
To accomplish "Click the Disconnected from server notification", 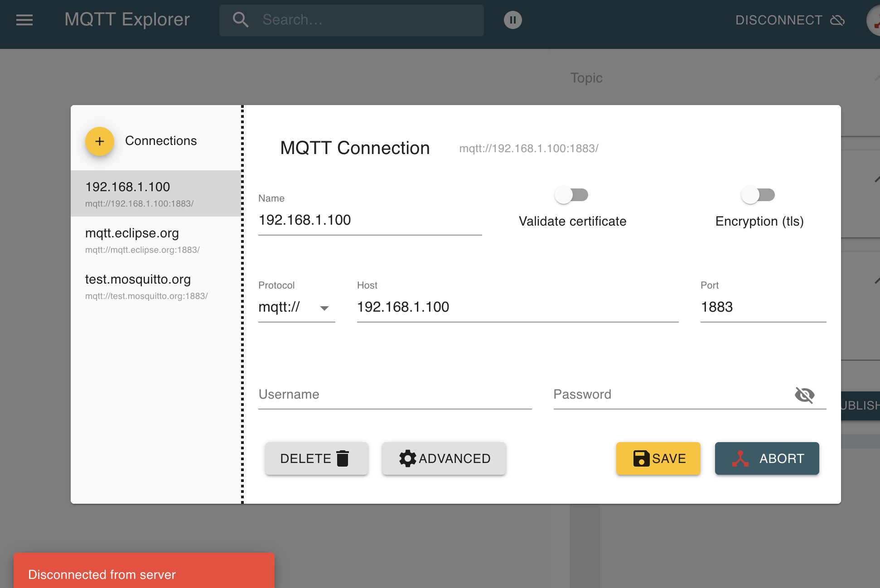I will [x=144, y=570].
